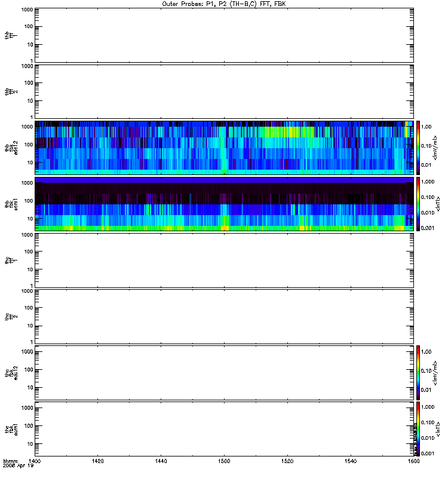Click the 1.00 tick on thb edc12 color bar
Viewport: 448px width, 478px height.
(426, 127)
